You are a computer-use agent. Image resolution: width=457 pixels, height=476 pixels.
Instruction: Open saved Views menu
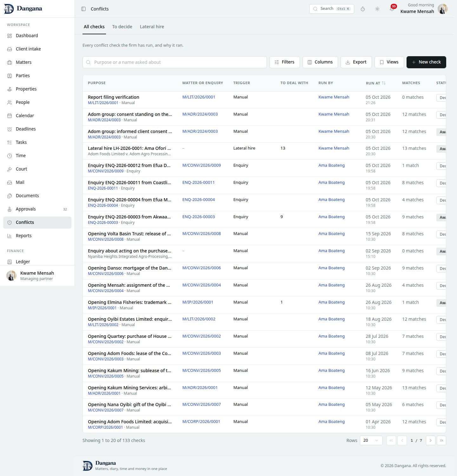pos(389,62)
